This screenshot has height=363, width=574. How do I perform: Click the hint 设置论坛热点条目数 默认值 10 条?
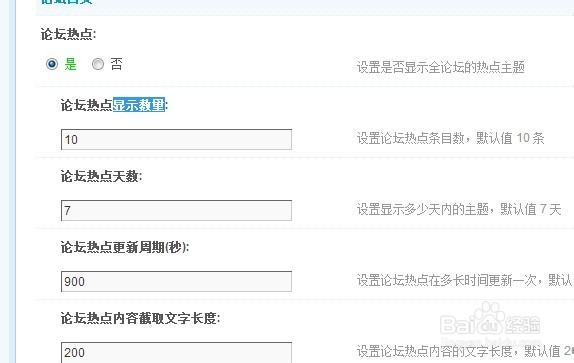451,138
